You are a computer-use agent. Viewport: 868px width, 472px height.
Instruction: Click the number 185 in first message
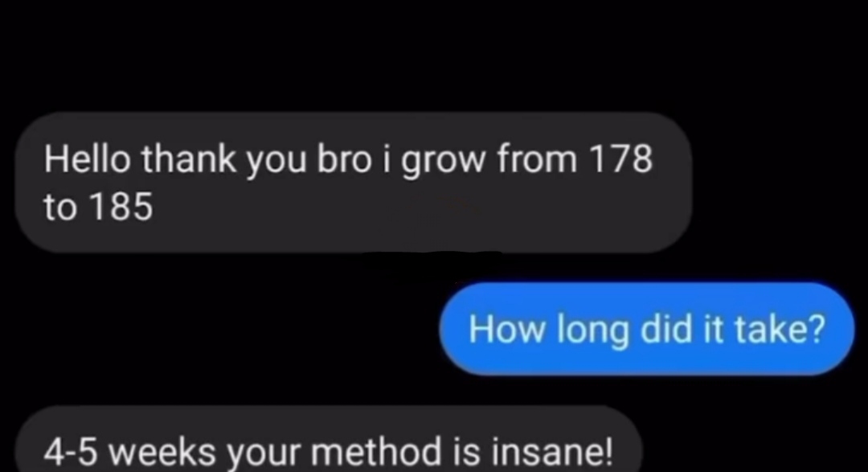click(x=121, y=207)
